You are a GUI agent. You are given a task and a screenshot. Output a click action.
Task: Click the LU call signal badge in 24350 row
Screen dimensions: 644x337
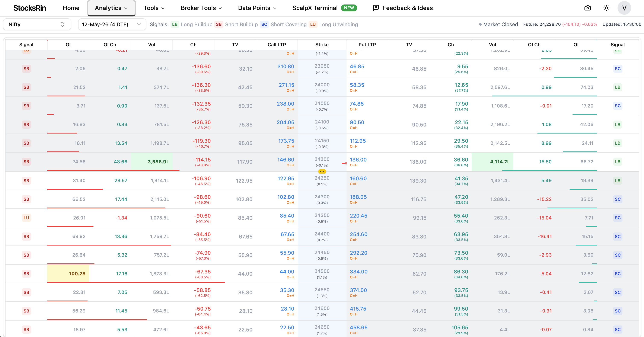coord(26,218)
